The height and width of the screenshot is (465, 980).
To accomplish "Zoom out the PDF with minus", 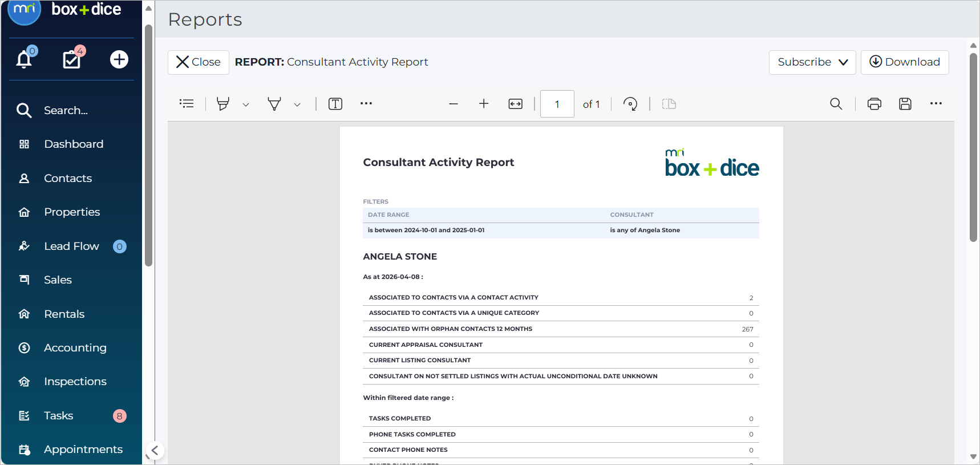I will [453, 104].
